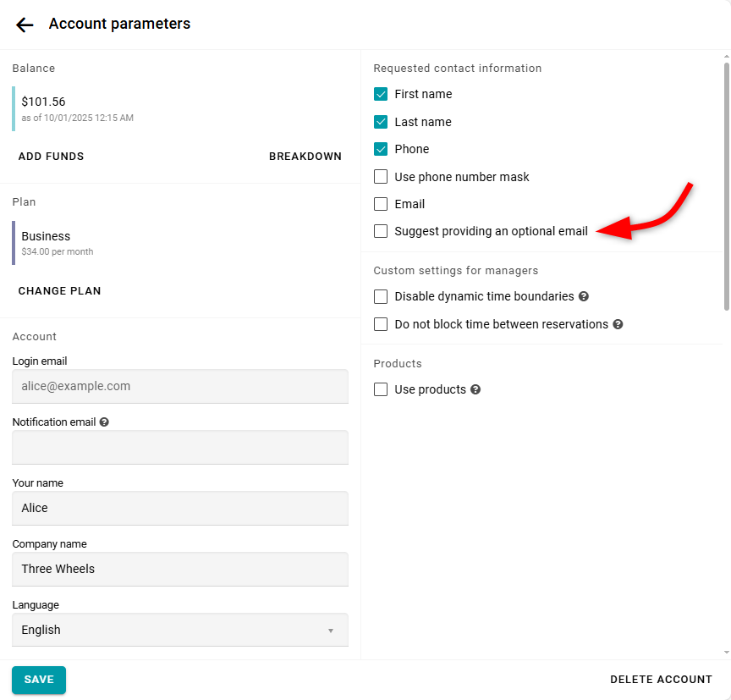Click help icon beside Do not block time
This screenshot has height=700, width=731.
(618, 324)
